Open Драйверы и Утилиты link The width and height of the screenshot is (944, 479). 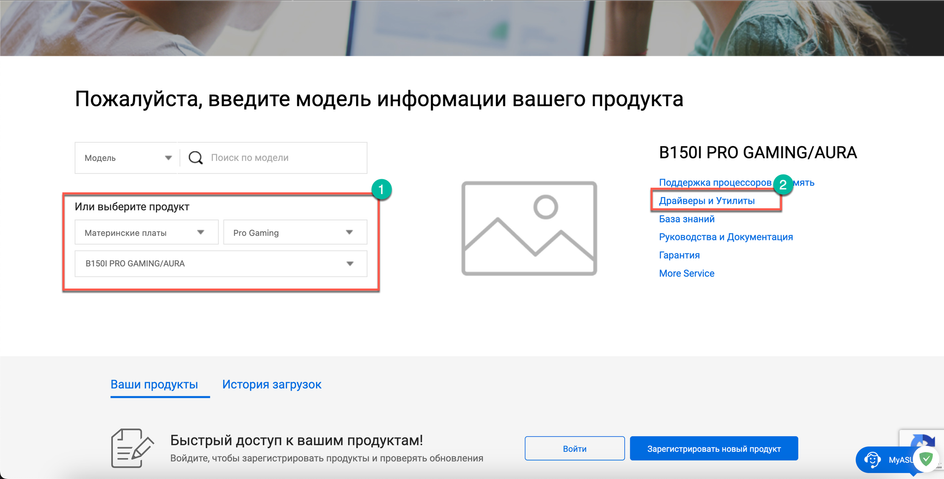click(707, 201)
